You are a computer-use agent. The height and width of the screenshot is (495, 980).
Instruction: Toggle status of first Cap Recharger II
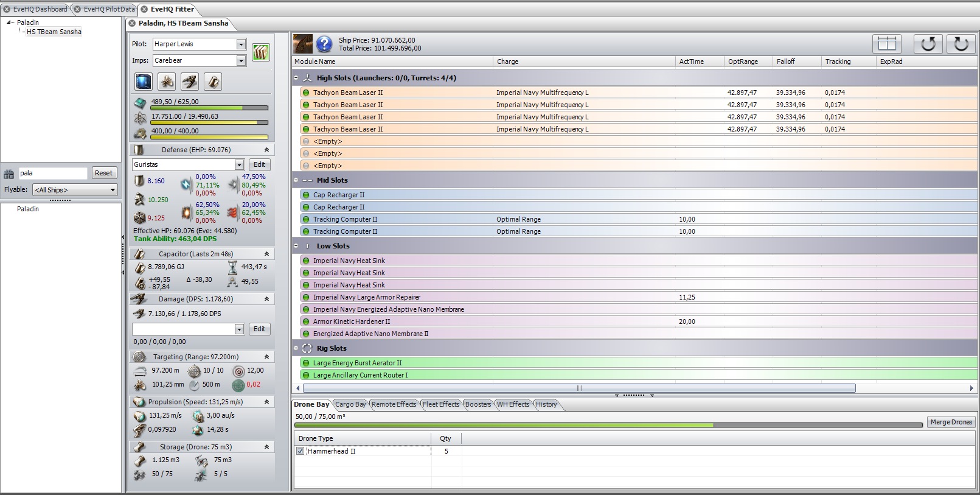tap(305, 195)
